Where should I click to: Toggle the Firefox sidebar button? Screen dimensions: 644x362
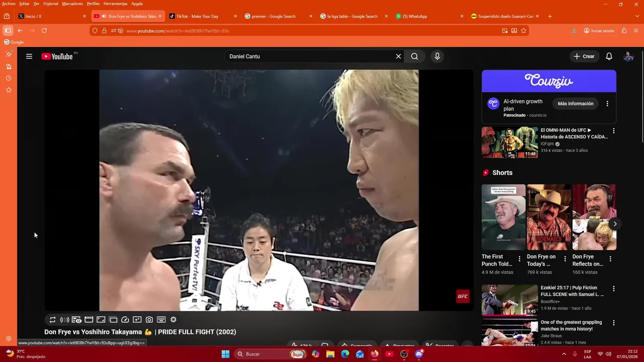[x=8, y=31]
